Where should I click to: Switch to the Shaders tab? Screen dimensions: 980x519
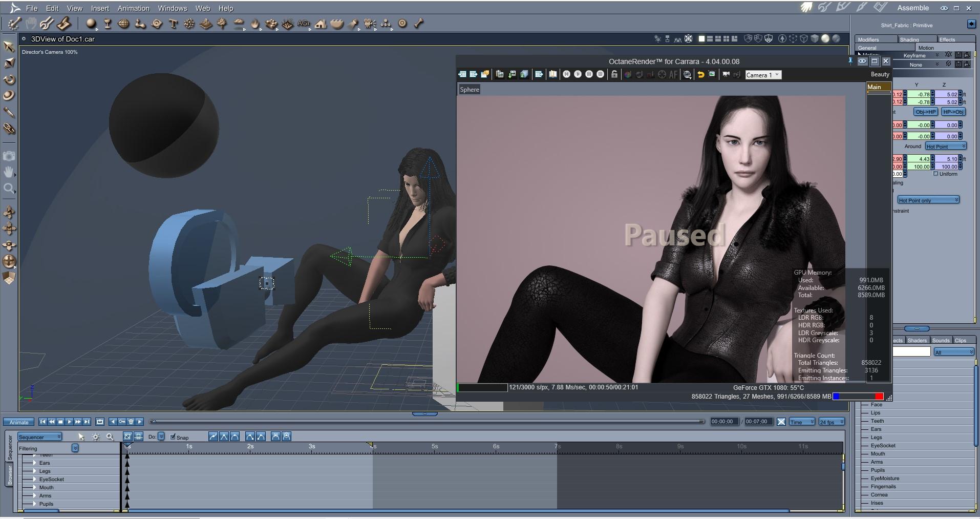pyautogui.click(x=917, y=340)
